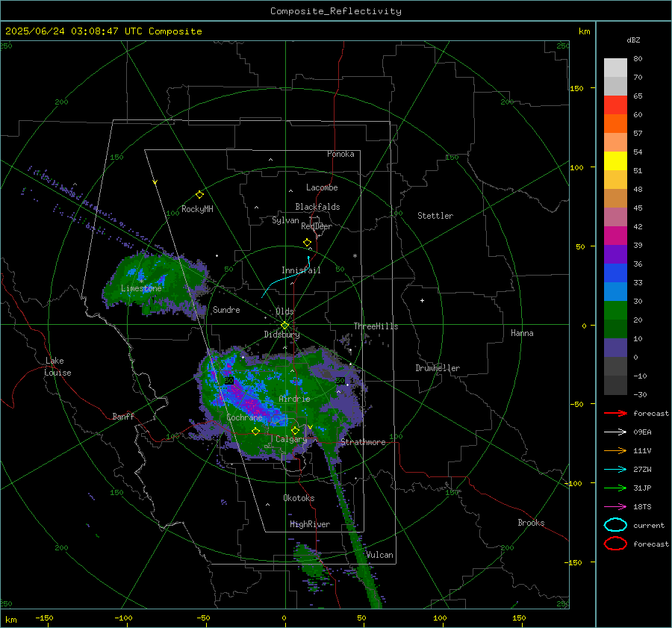Click the Cochrane town label
672x628 pixels.
pos(244,417)
